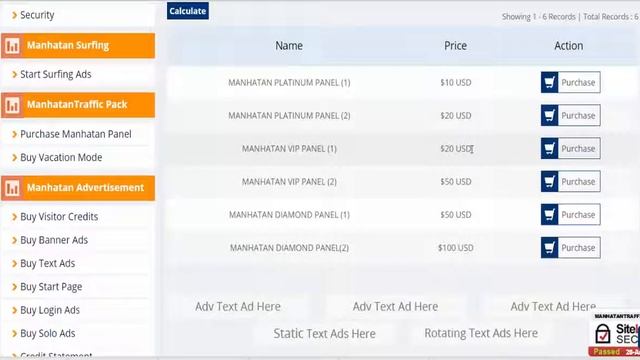Image resolution: width=640 pixels, height=360 pixels.
Task: Purchase the Manhatan Platinum Panel (2)
Action: pos(571,116)
